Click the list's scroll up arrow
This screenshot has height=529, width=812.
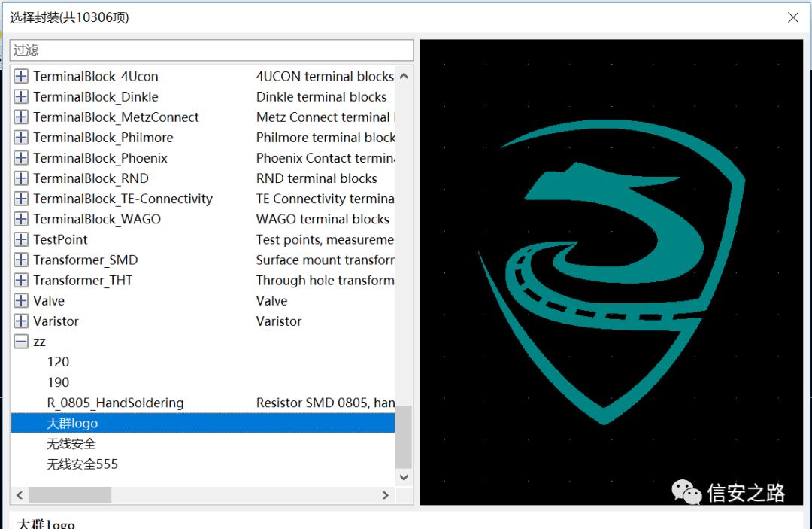pyautogui.click(x=404, y=76)
